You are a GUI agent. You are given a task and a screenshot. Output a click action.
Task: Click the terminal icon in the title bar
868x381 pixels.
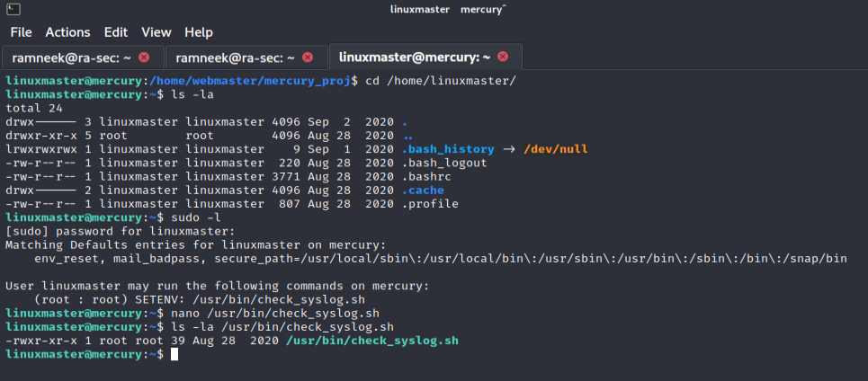(9, 9)
